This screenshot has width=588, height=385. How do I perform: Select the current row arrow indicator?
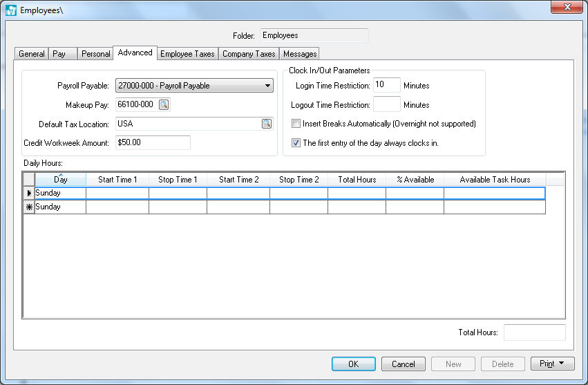29,194
